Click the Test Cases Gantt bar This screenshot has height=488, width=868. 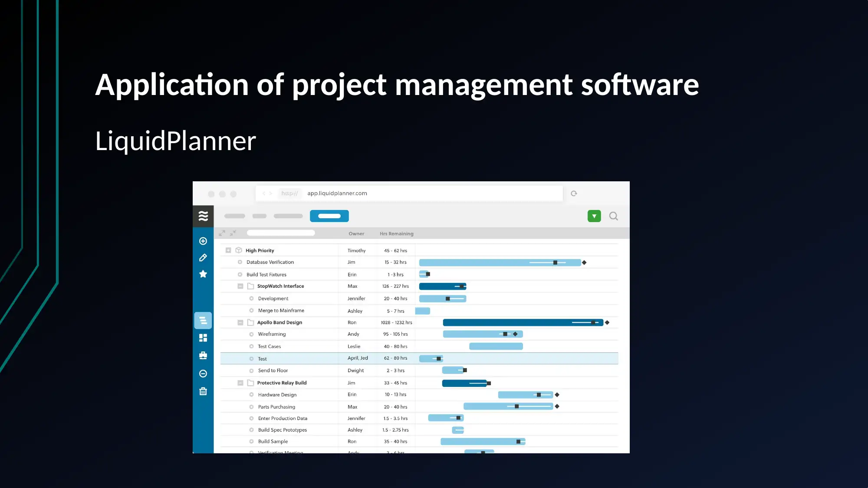pos(496,346)
